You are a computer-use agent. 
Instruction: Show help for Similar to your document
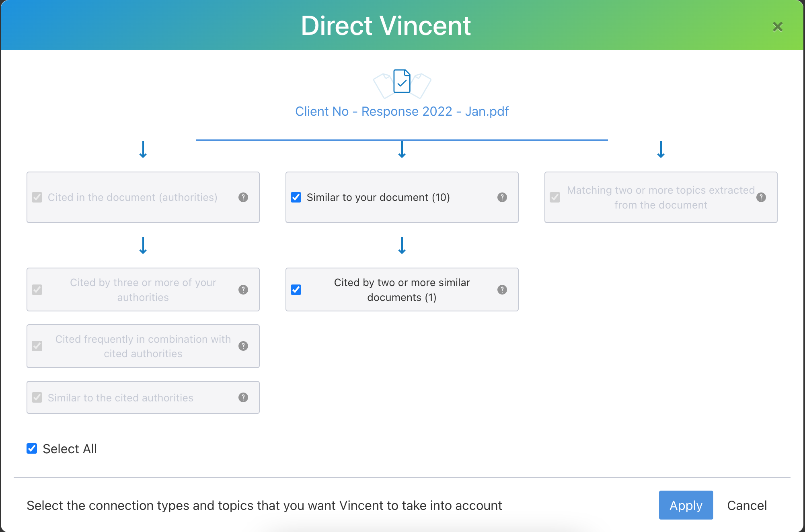pyautogui.click(x=502, y=197)
